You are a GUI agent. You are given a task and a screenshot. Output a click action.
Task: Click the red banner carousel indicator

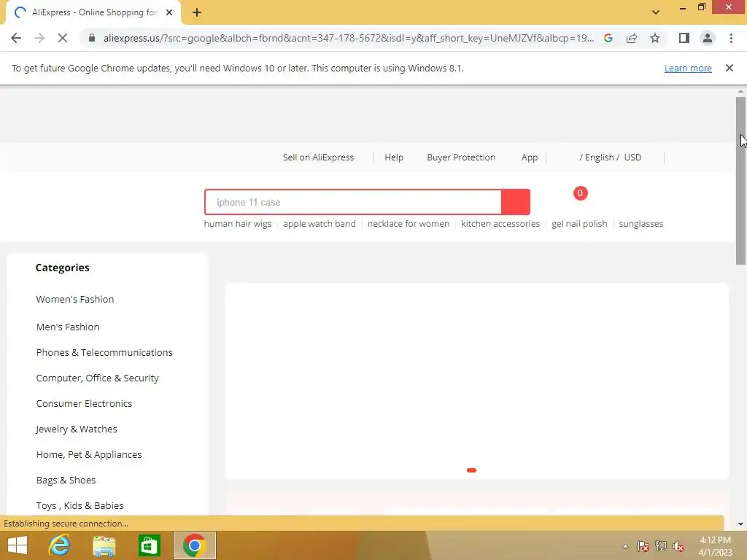coord(472,470)
